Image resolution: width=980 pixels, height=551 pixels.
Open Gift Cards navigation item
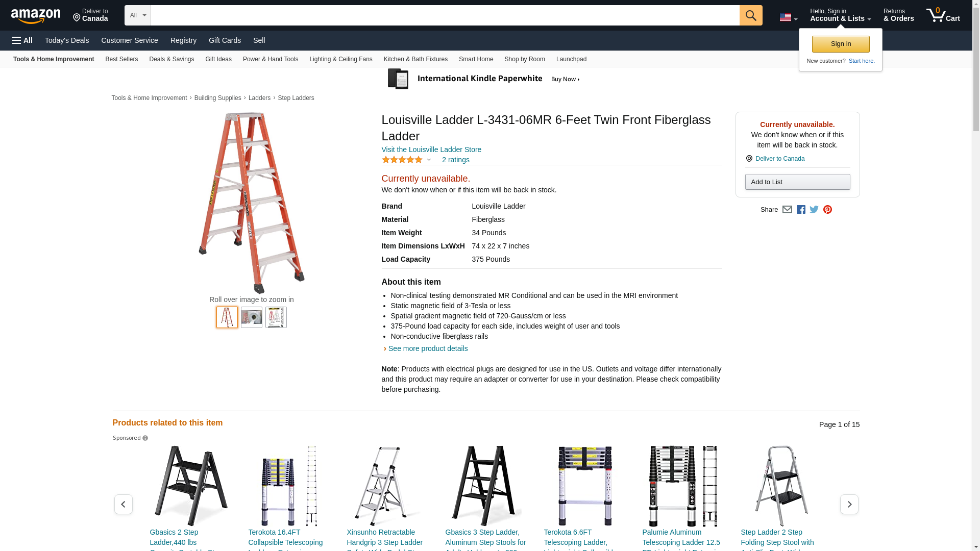(x=225, y=40)
